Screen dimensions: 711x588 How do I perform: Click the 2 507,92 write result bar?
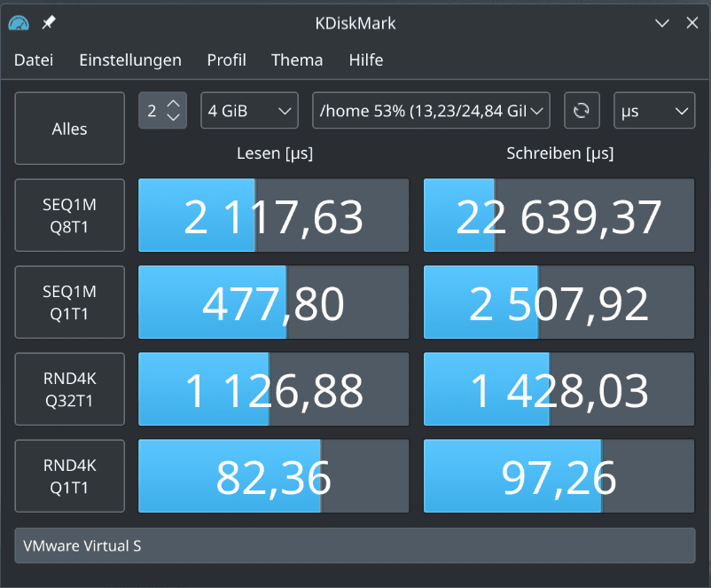coord(559,302)
